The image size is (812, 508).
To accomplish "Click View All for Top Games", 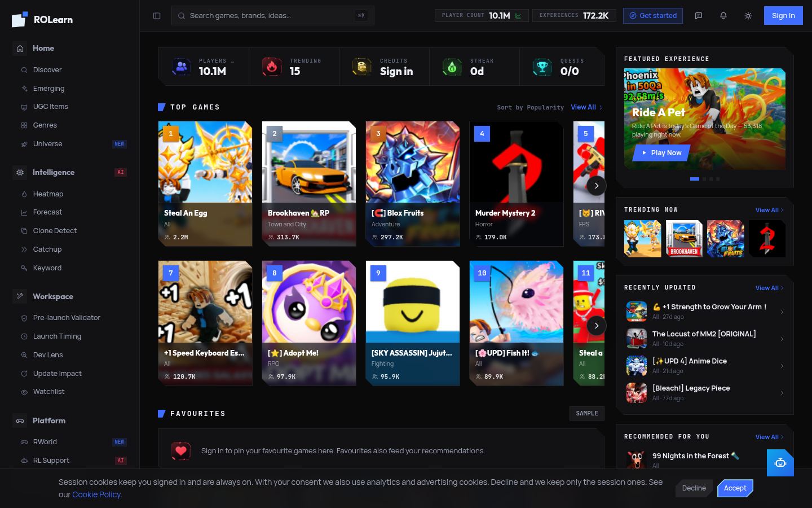I will (x=586, y=107).
